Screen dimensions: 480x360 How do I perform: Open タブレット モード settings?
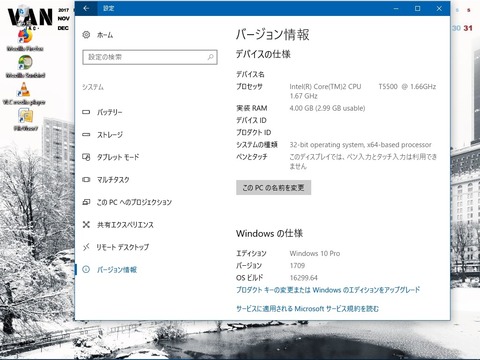118,157
